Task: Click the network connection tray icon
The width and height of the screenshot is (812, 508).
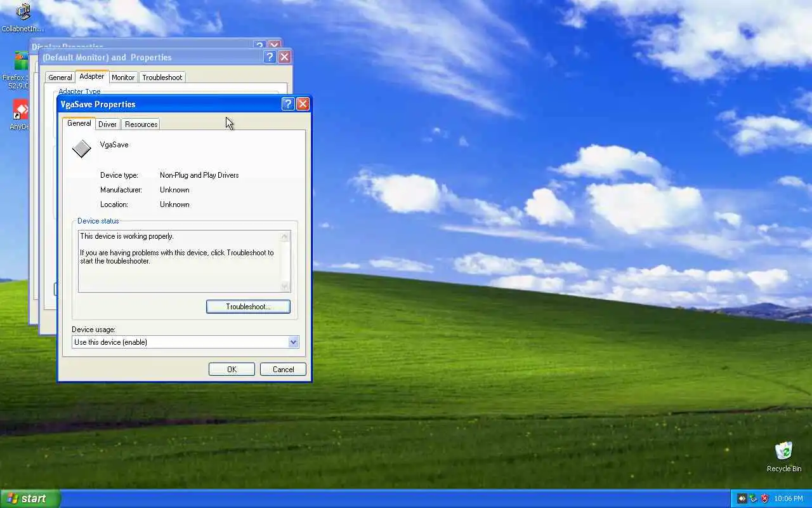Action: tap(753, 498)
